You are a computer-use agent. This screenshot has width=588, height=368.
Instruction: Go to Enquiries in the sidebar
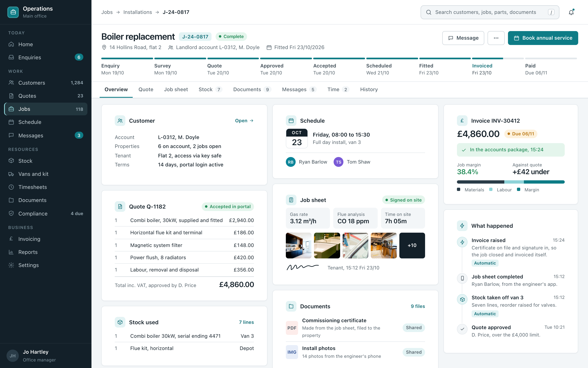46,57
